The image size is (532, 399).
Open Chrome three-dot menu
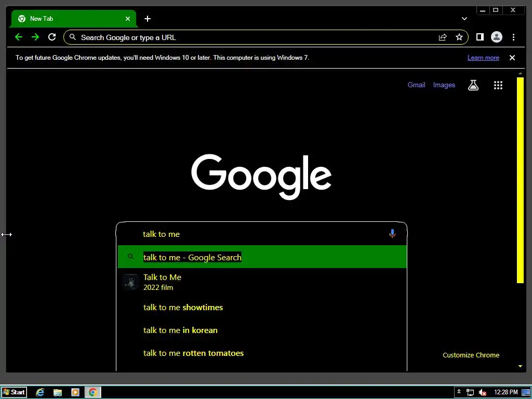pyautogui.click(x=513, y=37)
